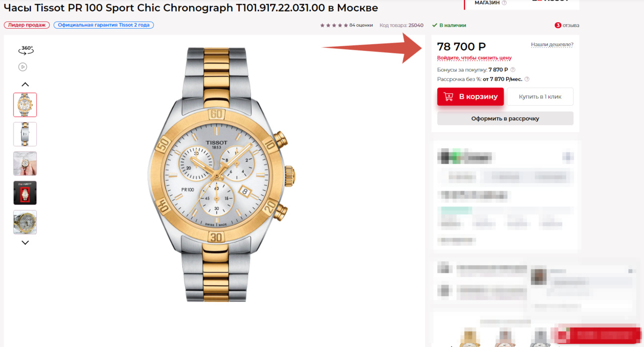
Task: Click help icon next to purchase bonuses
Action: (x=513, y=70)
